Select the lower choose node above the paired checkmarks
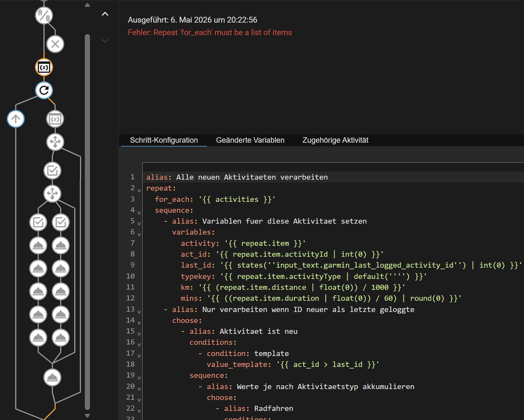This screenshot has height=420, width=524. [52, 193]
